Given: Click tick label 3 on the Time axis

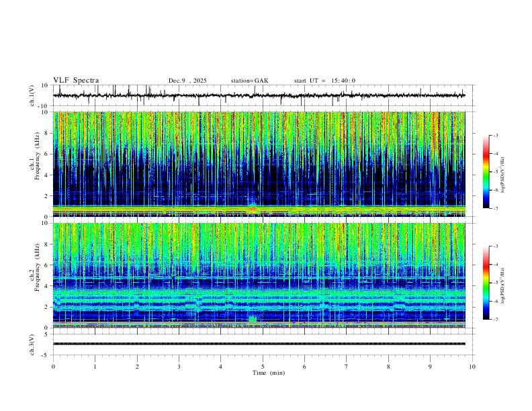Looking at the screenshot, I should point(179,367).
